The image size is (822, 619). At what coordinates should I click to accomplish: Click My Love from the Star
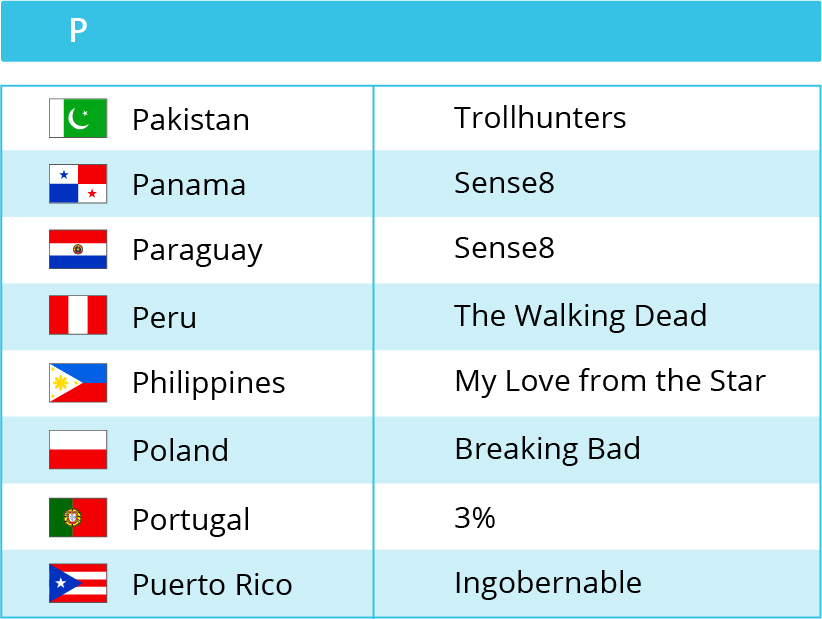coord(610,381)
